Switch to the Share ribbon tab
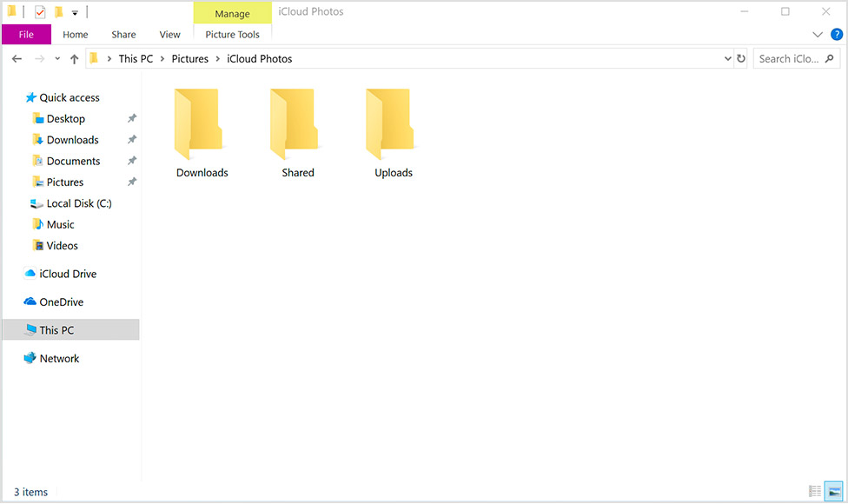The height and width of the screenshot is (504, 848). (123, 35)
